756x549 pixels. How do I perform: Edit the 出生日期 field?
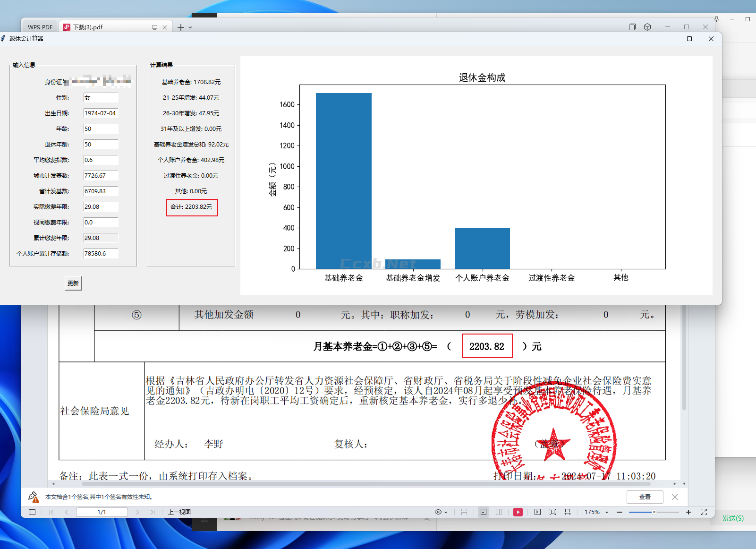click(x=101, y=113)
